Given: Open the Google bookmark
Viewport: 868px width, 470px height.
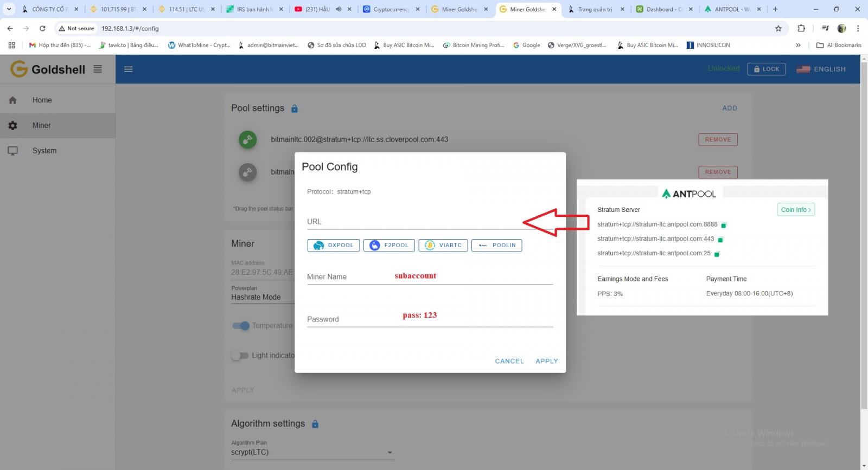Looking at the screenshot, I should pos(526,45).
